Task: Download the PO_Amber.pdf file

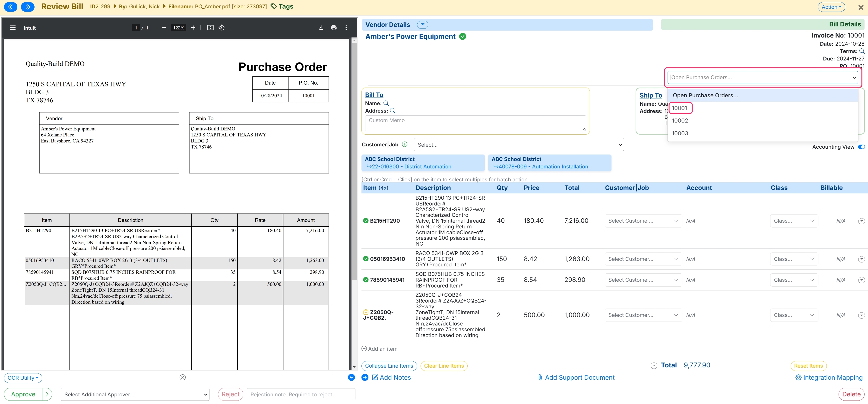Action: coord(321,28)
